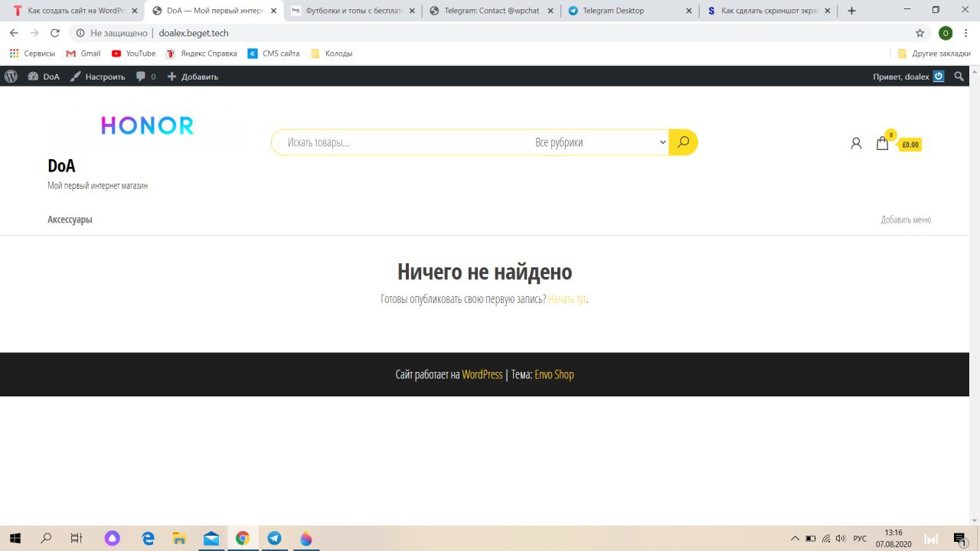Open the Аксессуары menu item
Image resolution: width=980 pixels, height=551 pixels.
coord(70,220)
